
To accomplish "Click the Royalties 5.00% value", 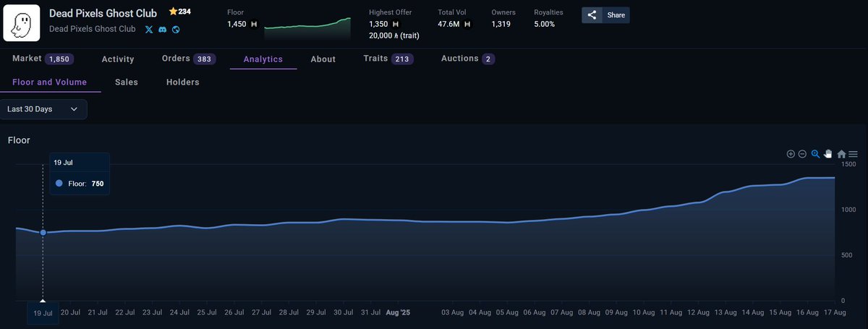I will coord(545,24).
